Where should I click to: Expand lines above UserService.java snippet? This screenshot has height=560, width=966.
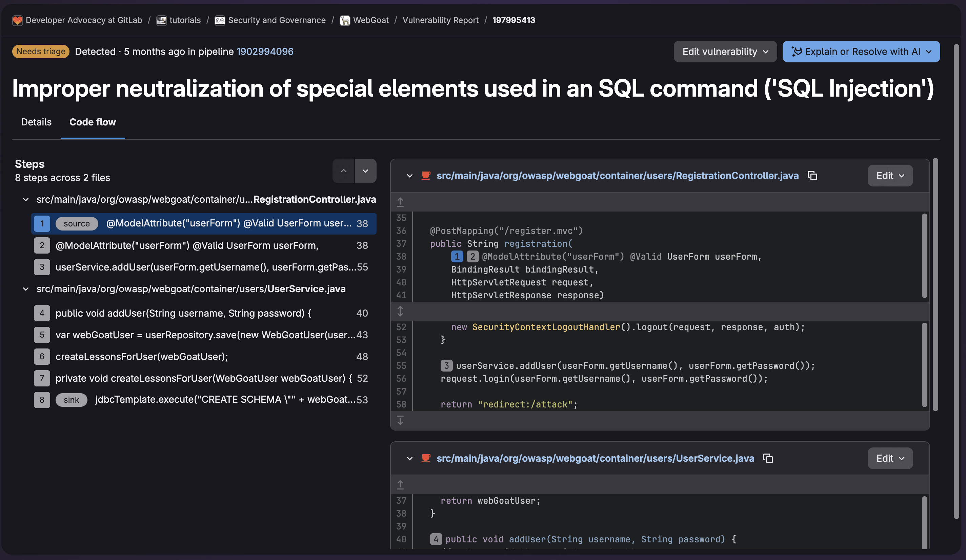(x=401, y=484)
